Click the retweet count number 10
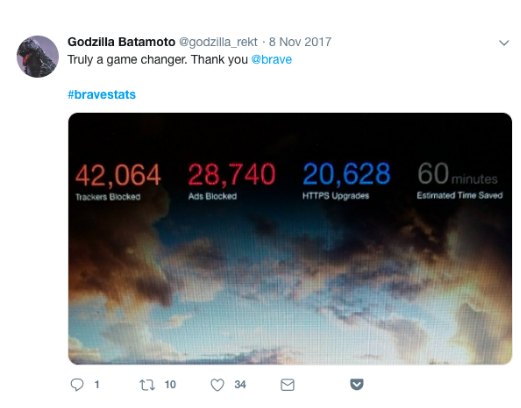 (x=170, y=385)
